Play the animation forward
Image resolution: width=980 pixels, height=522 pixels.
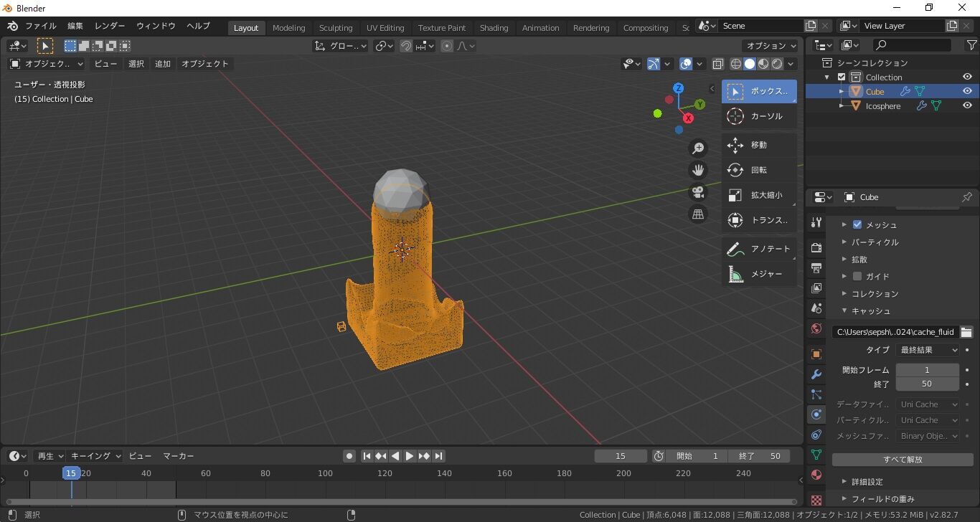(x=410, y=456)
